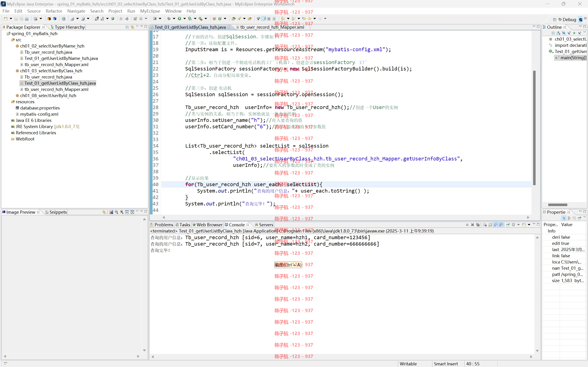Open Image Preview view menu triangle
This screenshot has height=367, width=588.
(137, 211)
